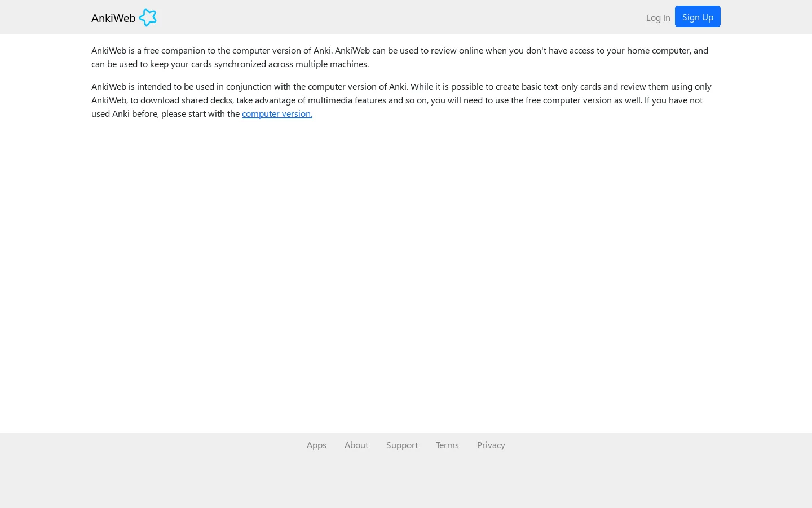
Task: Go to the About footer link
Action: pyautogui.click(x=356, y=445)
